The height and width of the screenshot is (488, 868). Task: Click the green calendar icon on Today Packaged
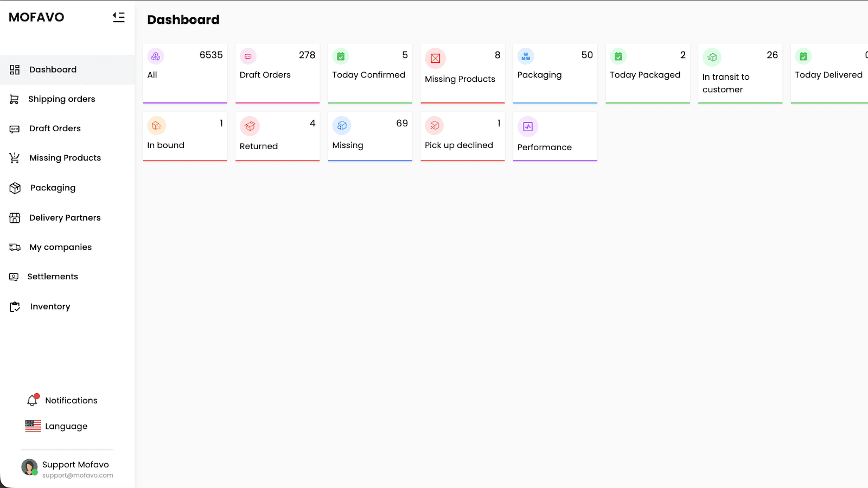618,56
